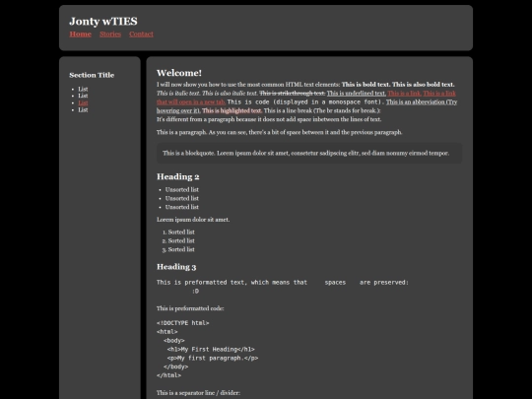Click the strikethrough text phrase

click(x=293, y=94)
